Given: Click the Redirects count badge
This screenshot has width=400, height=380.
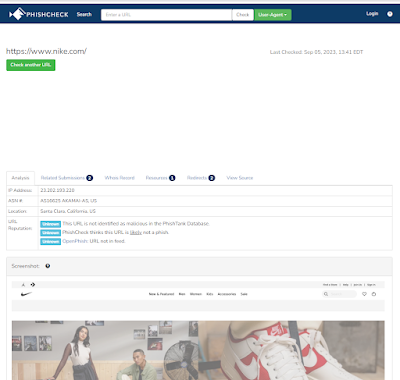Looking at the screenshot, I should pos(212,178).
